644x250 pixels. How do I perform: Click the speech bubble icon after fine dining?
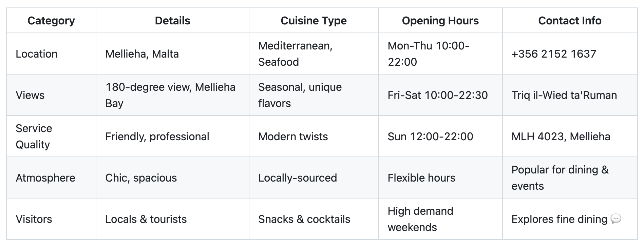(x=615, y=219)
